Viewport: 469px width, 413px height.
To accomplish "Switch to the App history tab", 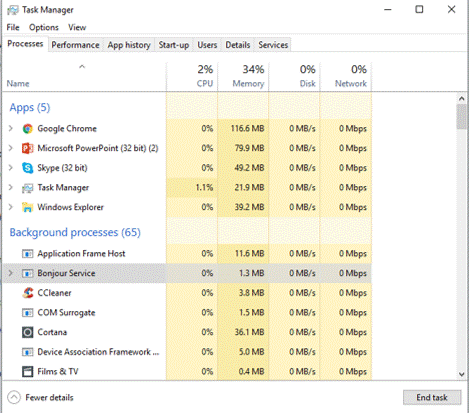I will pos(129,45).
